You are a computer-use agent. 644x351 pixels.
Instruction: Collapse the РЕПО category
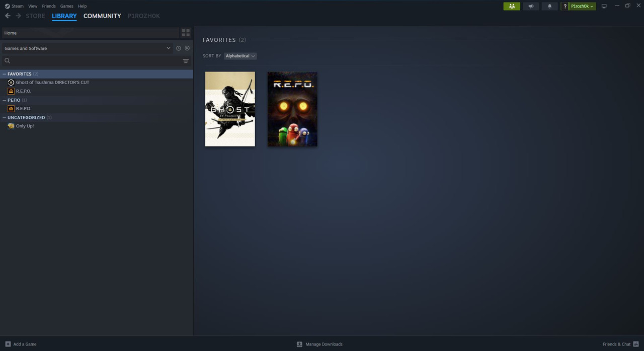pos(5,100)
